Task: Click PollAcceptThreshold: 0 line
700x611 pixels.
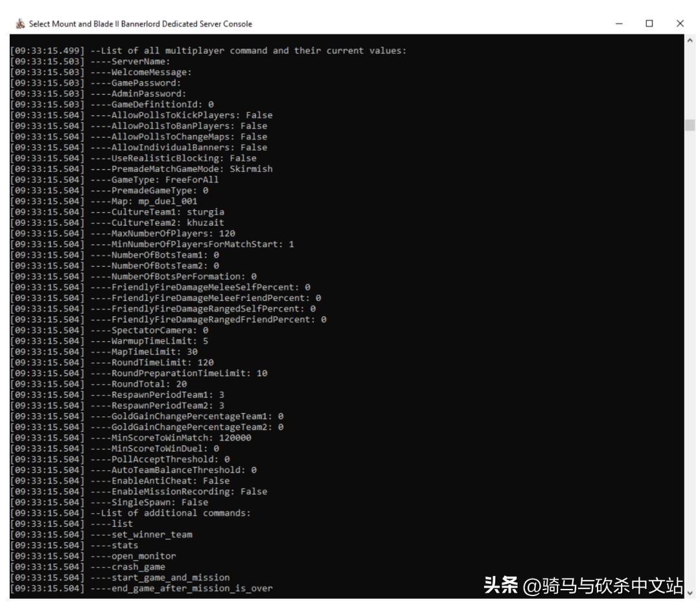Action: click(120, 459)
